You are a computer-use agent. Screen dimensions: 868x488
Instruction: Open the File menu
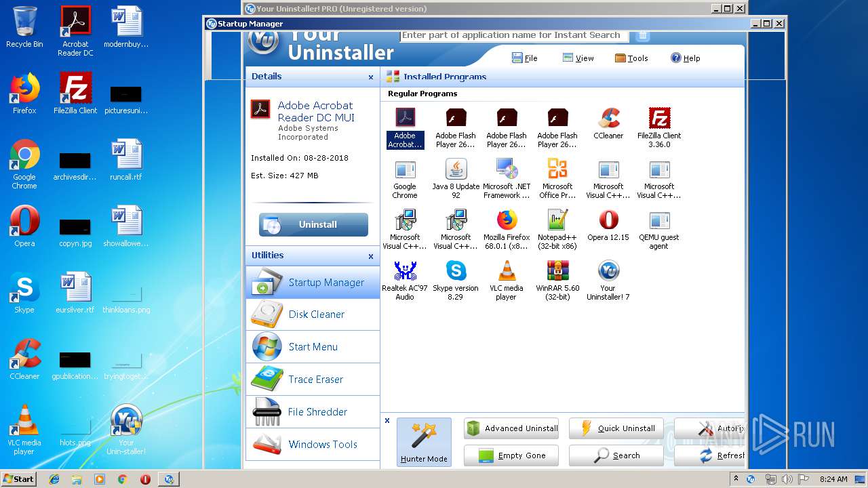pos(525,58)
